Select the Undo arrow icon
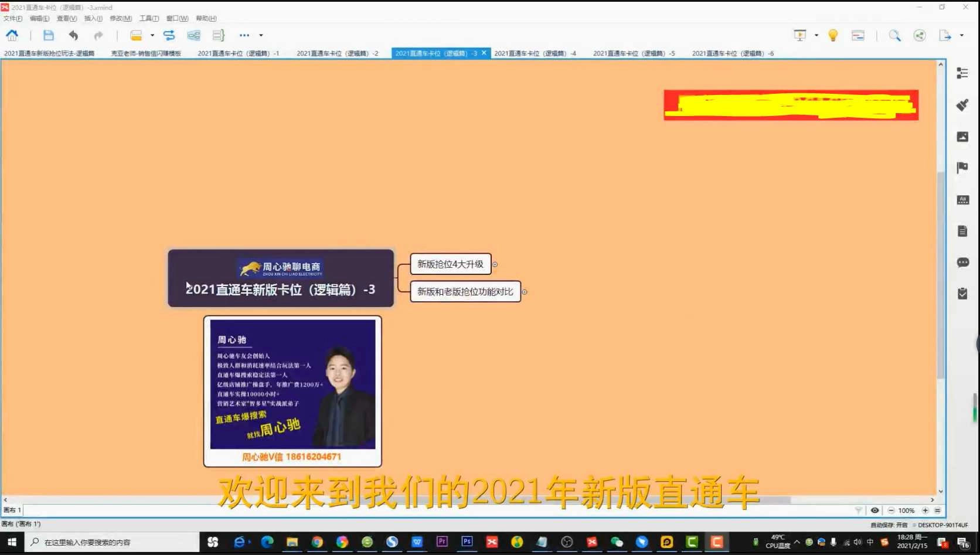 (73, 35)
